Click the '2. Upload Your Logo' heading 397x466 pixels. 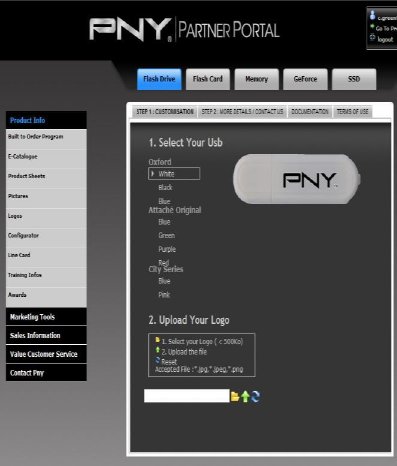coord(189,320)
